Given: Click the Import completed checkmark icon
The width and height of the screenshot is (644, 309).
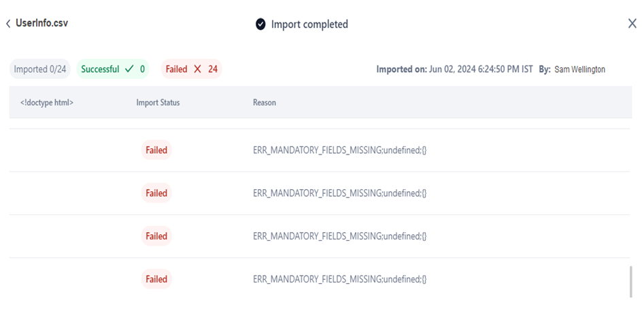Looking at the screenshot, I should point(260,25).
